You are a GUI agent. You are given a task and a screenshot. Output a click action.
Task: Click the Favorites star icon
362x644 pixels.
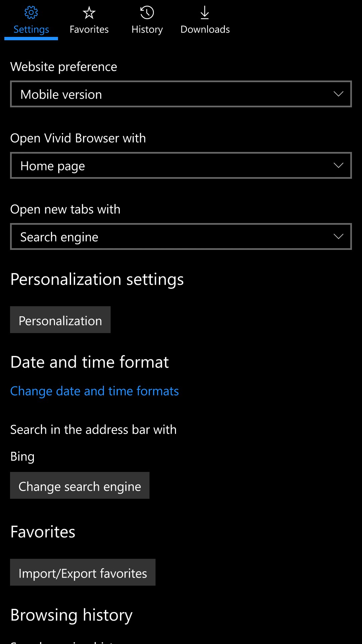pos(89,13)
